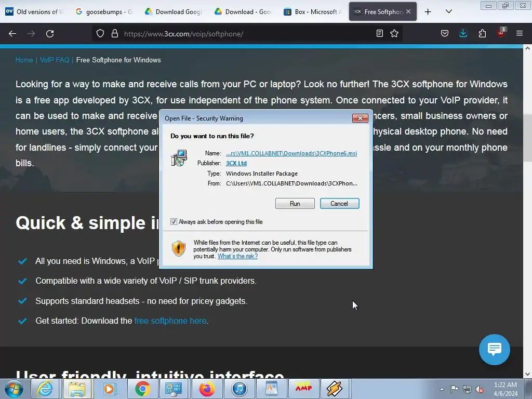Switch to Box - Microsoft tab
Screen dimensions: 532x399
click(x=313, y=11)
